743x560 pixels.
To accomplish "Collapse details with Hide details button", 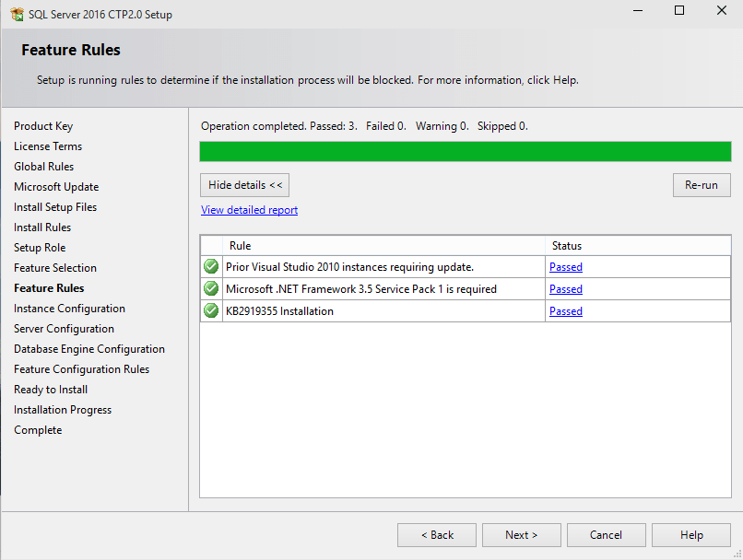I will tap(244, 185).
